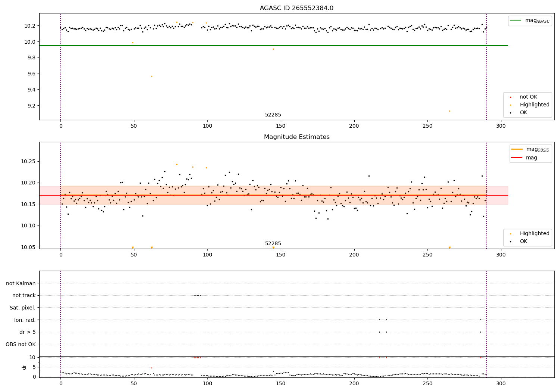Click the 'AGASC ID 265552384.0' plot title
560x392 pixels.
point(296,8)
